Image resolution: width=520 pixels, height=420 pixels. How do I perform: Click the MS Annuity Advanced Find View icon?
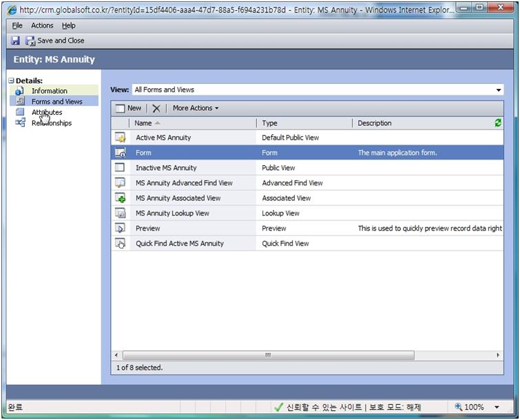coord(120,182)
